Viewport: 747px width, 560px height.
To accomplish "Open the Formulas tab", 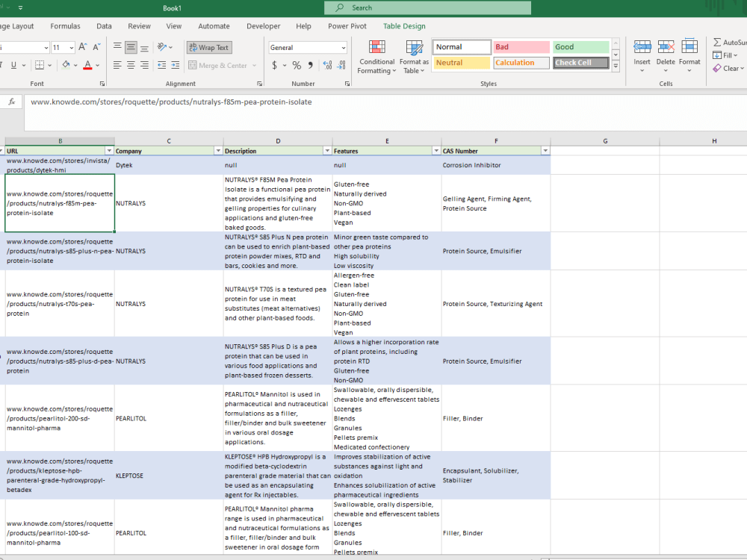I will (65, 26).
